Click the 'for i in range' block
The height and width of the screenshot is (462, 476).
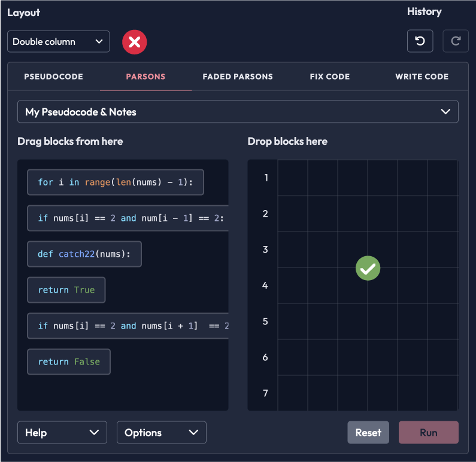pyautogui.click(x=116, y=183)
